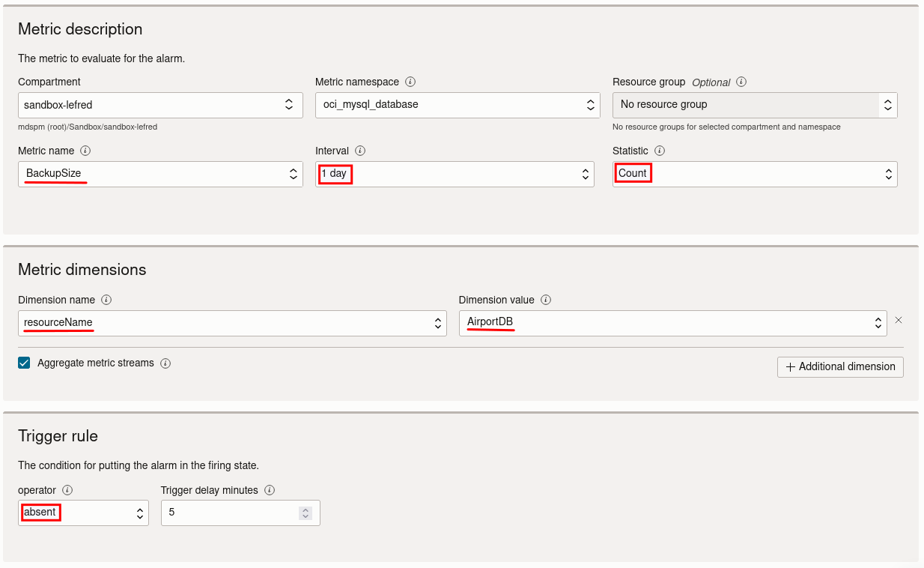
Task: Click info icon next to Dimension value
Action: coord(546,300)
